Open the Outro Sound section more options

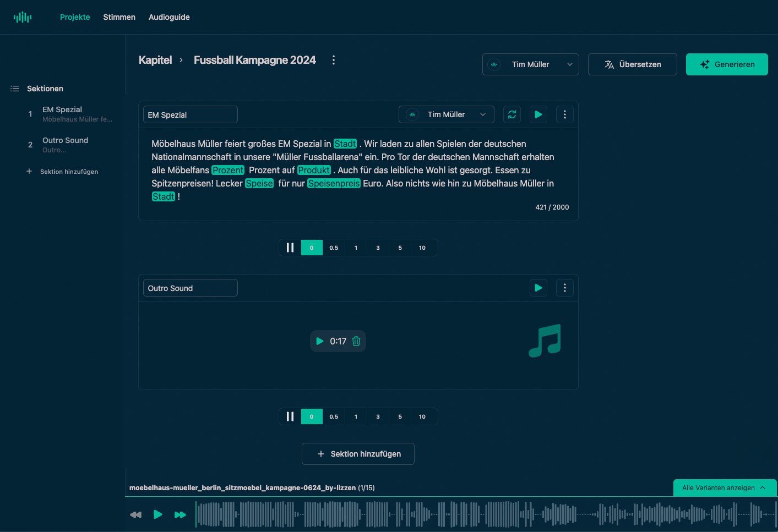(x=565, y=288)
